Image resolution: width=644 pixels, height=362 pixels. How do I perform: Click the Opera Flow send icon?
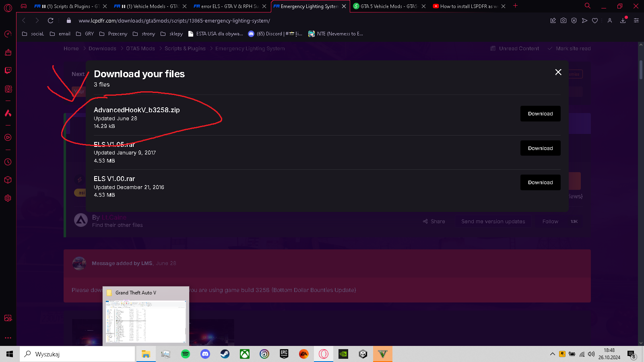[584, 21]
